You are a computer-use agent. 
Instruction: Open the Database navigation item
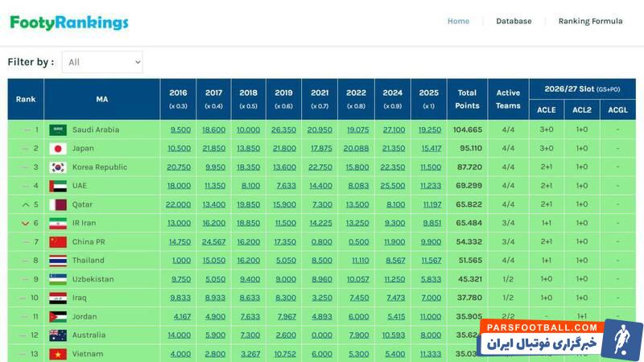(514, 22)
